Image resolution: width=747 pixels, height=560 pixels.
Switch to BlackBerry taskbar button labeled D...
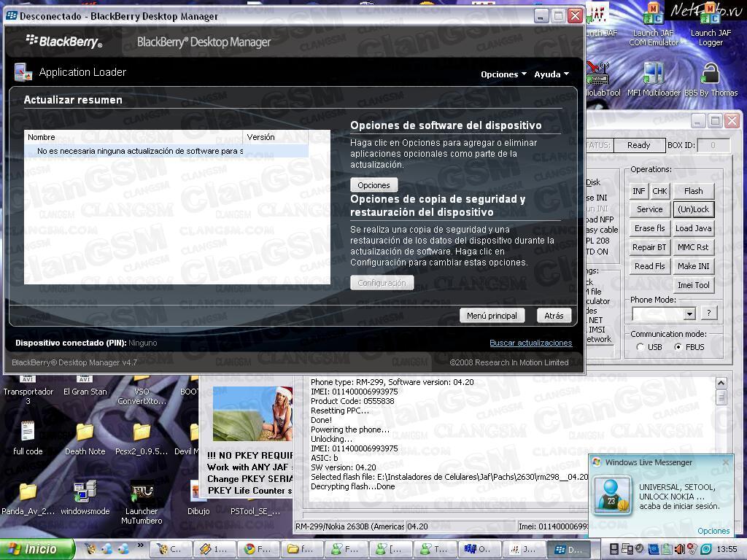569,549
